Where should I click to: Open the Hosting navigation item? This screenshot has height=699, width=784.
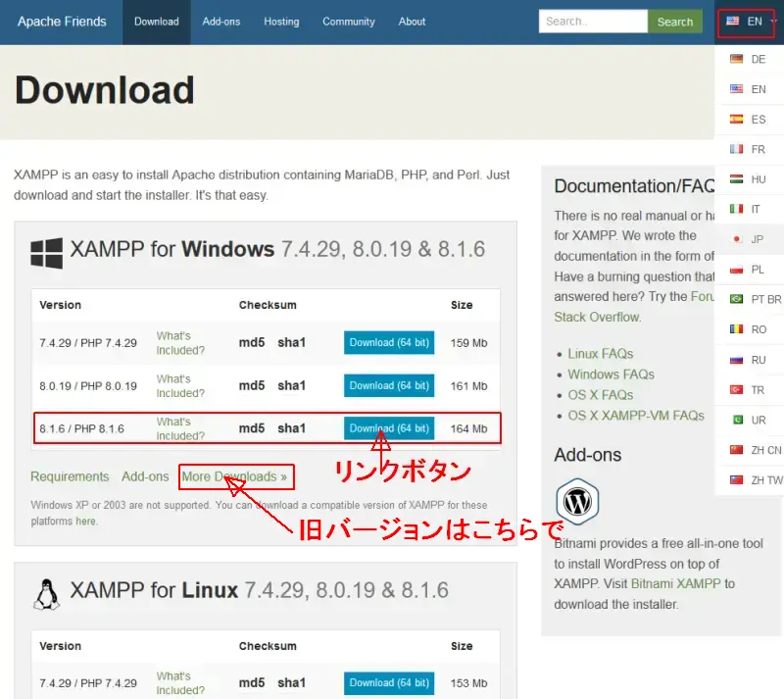click(281, 22)
